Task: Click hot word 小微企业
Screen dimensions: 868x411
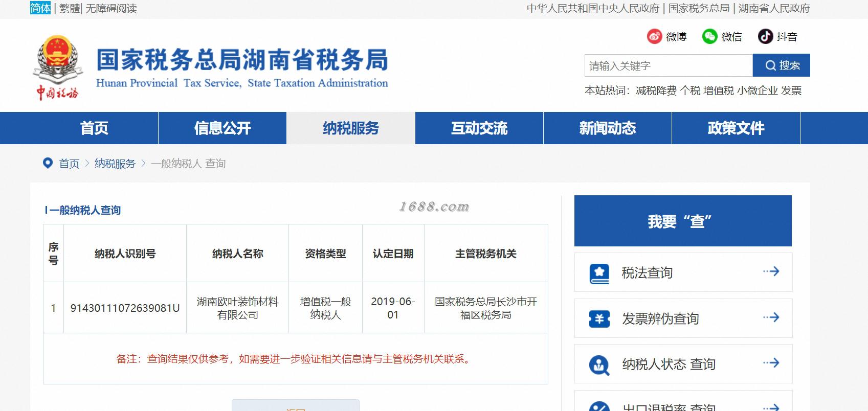Action: (757, 90)
